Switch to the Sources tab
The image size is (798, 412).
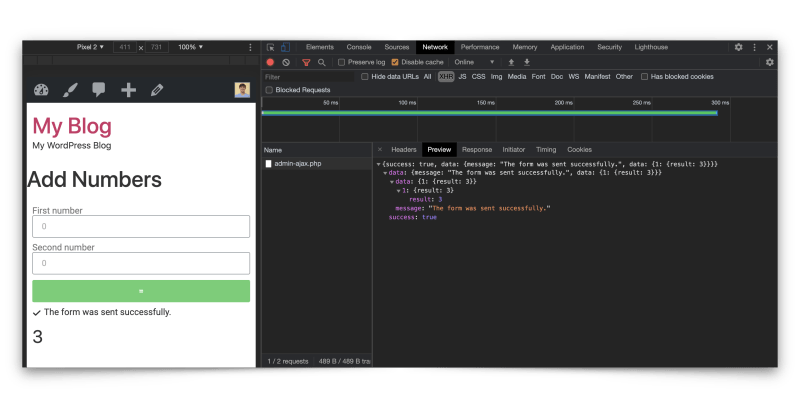[x=396, y=47]
